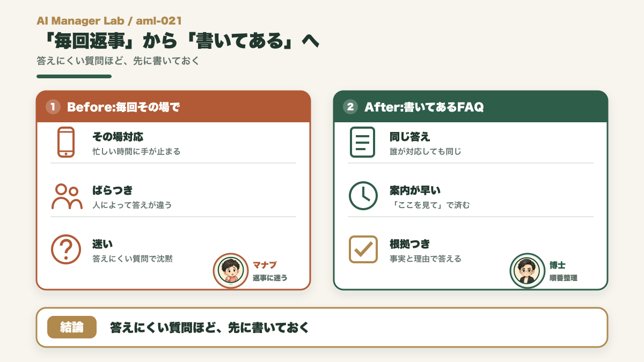Click the number 2 badge in After header
The height and width of the screenshot is (362, 644).
[x=350, y=107]
